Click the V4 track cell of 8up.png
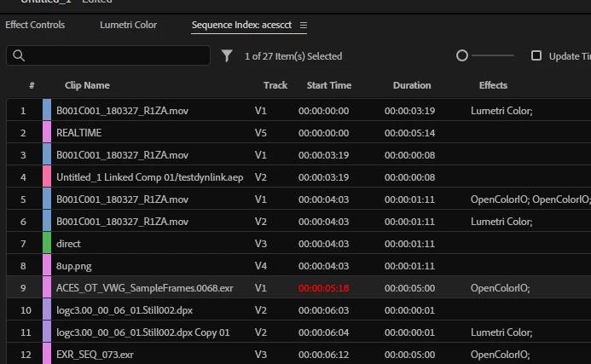Image resolution: width=591 pixels, height=364 pixels. click(x=260, y=266)
